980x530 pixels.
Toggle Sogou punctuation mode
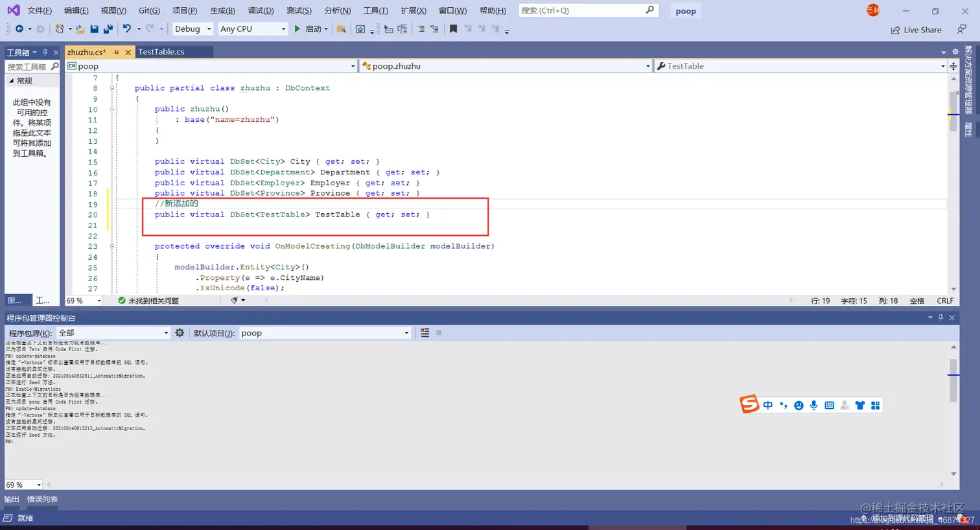tap(784, 405)
